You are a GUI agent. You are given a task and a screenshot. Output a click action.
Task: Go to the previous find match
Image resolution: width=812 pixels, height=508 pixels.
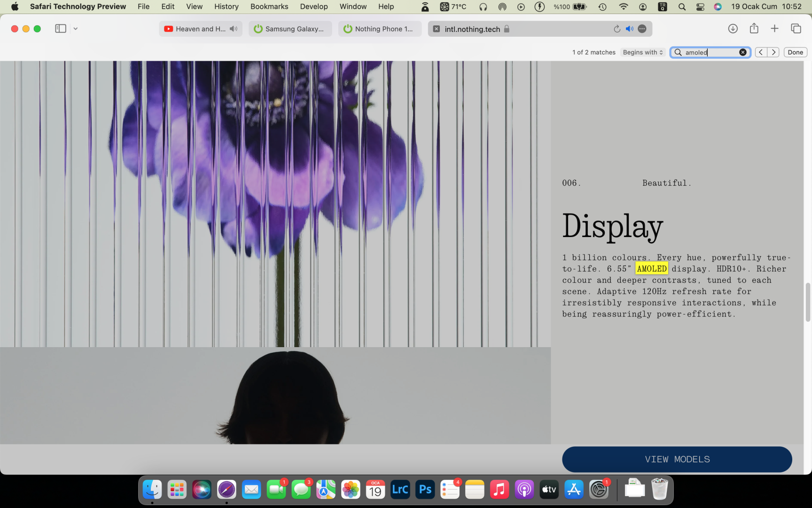pyautogui.click(x=761, y=52)
